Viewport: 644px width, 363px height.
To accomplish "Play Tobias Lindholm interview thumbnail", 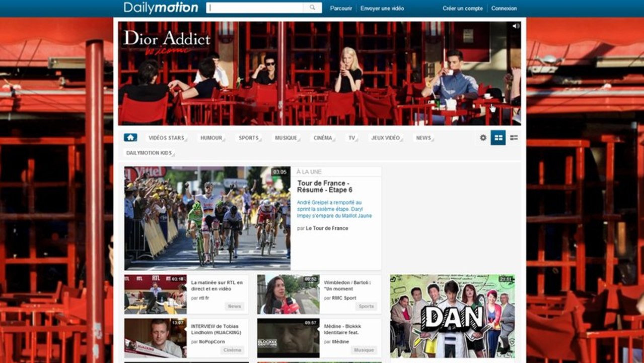I will pyautogui.click(x=156, y=338).
